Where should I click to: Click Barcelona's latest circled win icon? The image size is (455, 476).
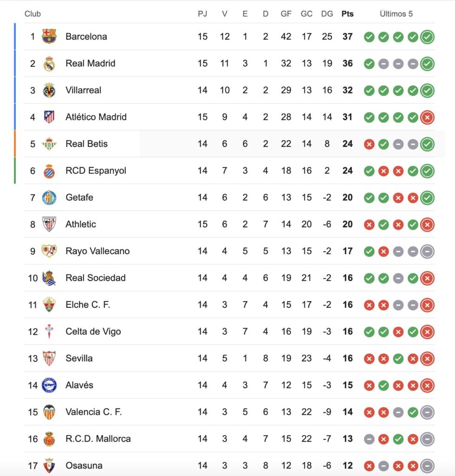click(427, 37)
